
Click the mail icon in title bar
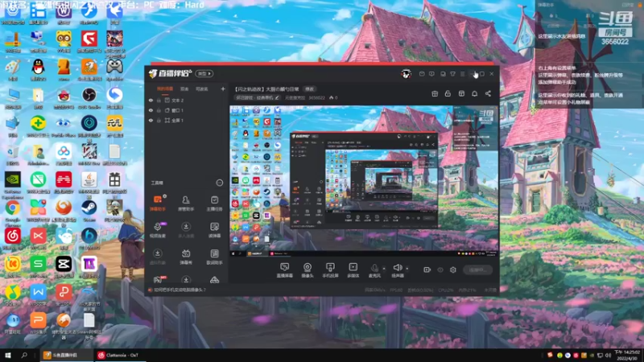[422, 74]
